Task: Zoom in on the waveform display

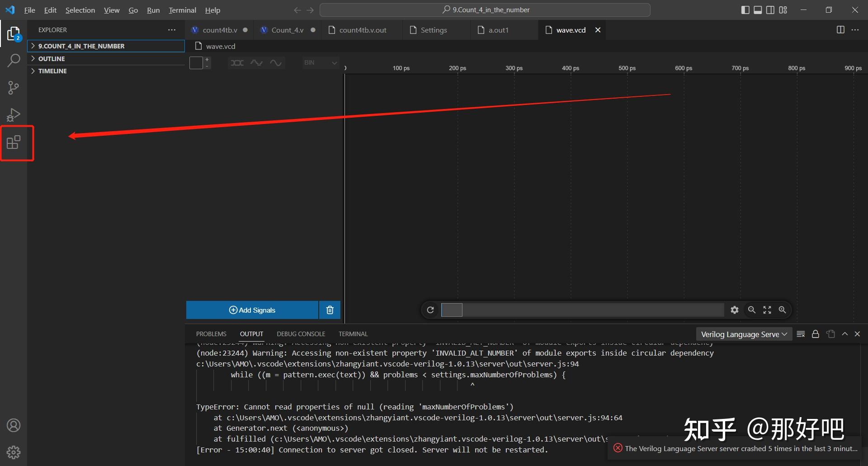Action: click(783, 310)
